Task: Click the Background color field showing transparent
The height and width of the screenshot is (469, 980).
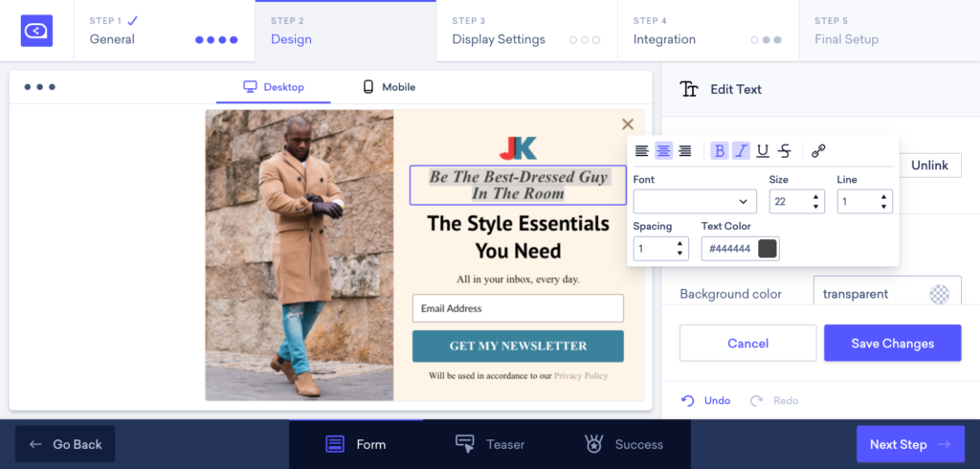Action: point(887,291)
